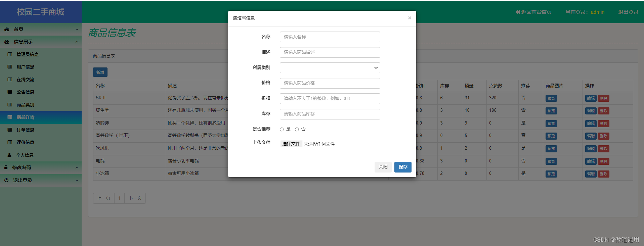Click the table icon beside 评价信息

(x=10, y=142)
